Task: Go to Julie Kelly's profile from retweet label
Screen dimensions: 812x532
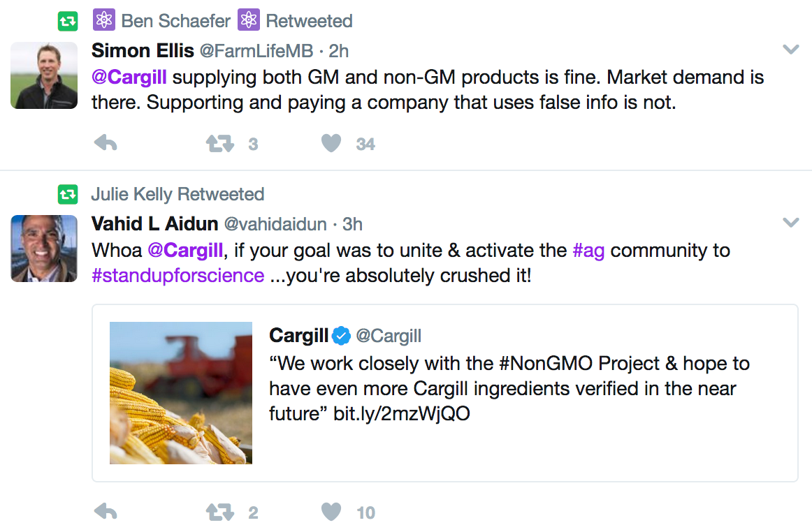Action: pyautogui.click(x=132, y=194)
